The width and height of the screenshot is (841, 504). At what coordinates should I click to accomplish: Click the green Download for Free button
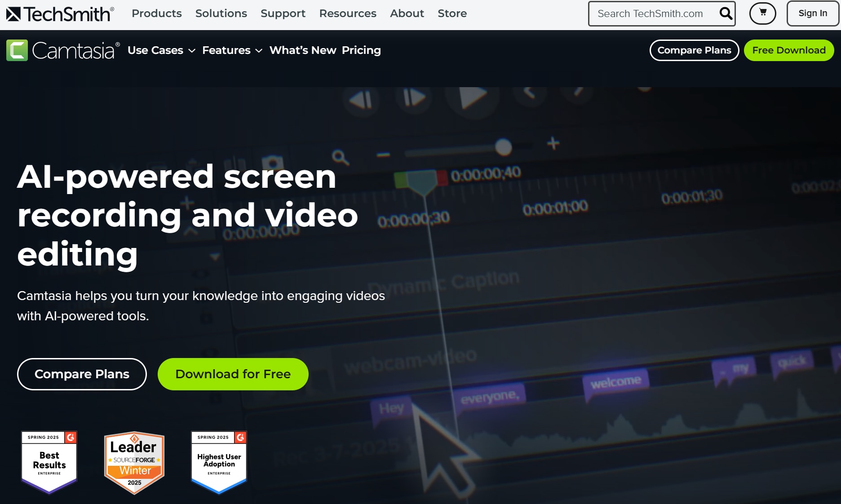pos(233,374)
